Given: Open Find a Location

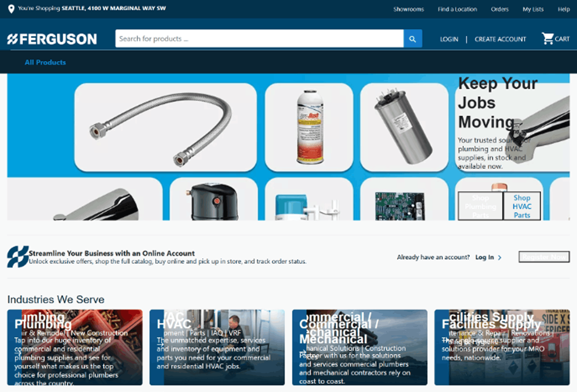Looking at the screenshot, I should pyautogui.click(x=458, y=9).
